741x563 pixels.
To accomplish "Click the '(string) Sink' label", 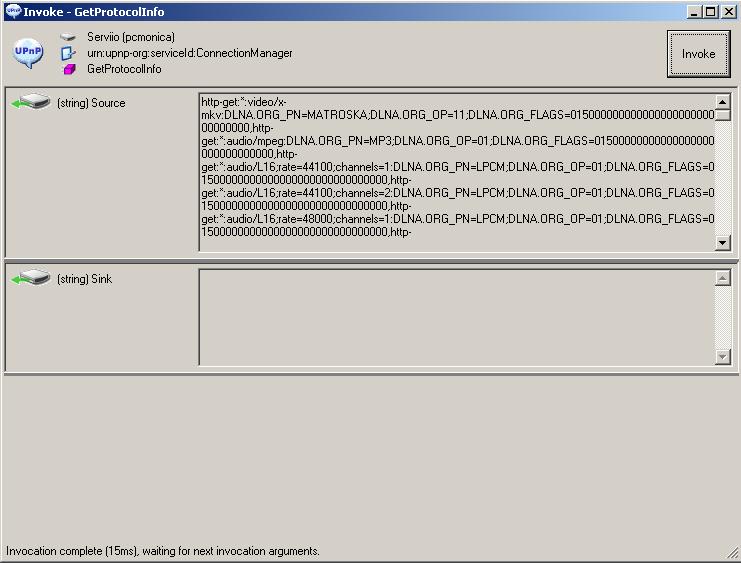I will click(x=85, y=279).
